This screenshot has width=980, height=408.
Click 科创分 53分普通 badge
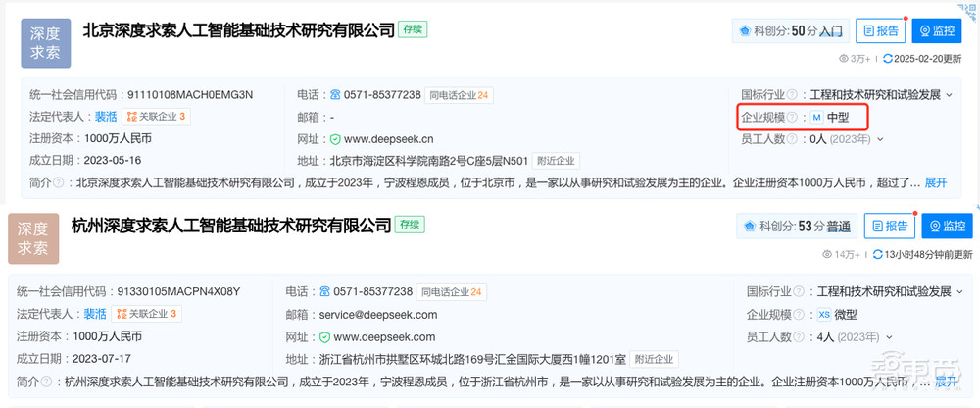click(x=796, y=226)
